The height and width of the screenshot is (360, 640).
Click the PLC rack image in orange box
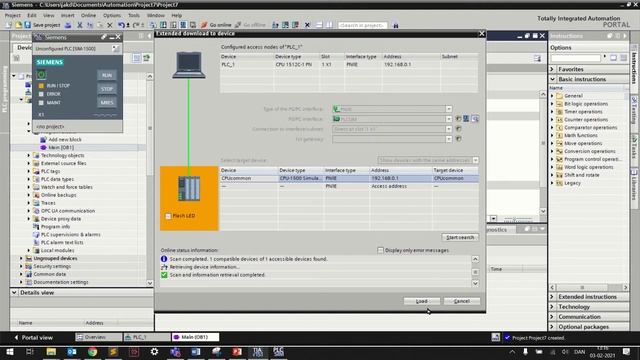pyautogui.click(x=189, y=188)
